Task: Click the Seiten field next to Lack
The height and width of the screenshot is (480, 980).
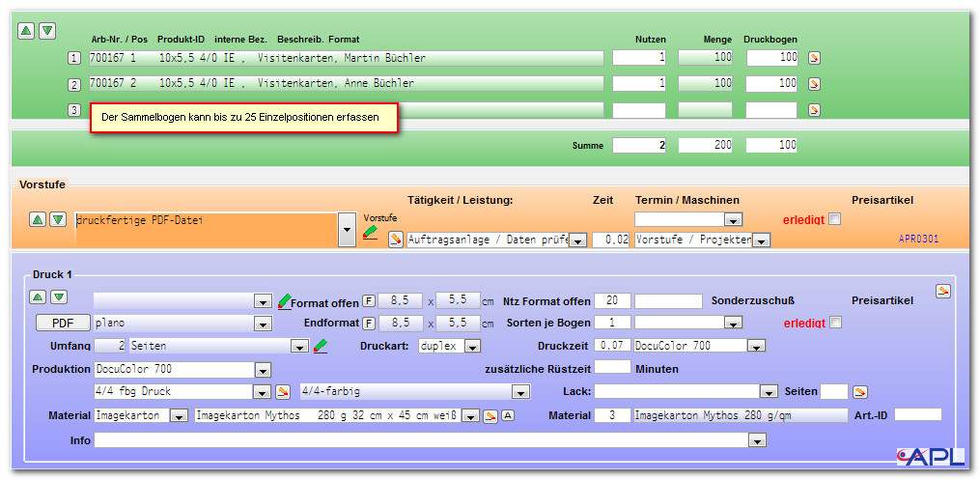Action: 834,391
